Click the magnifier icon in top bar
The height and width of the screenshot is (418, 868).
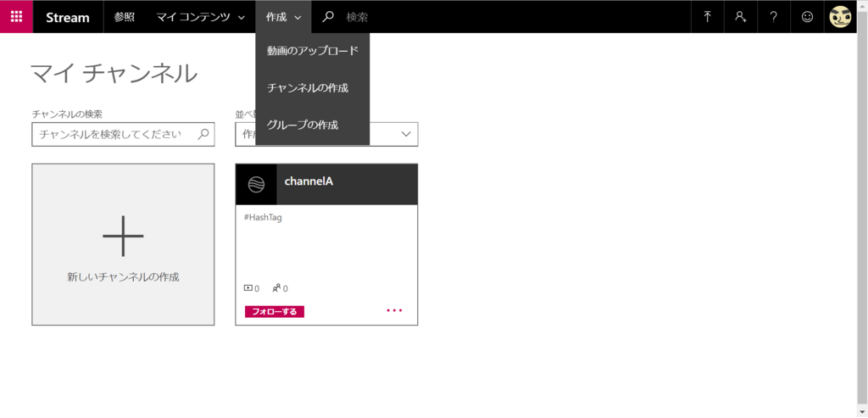(328, 17)
